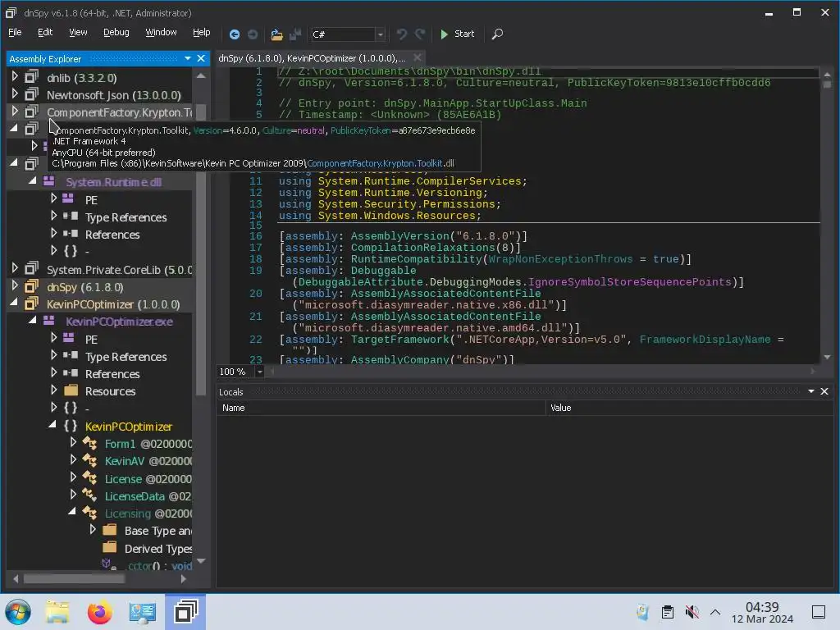840x630 pixels.
Task: Click the KevinAV class icon
Action: point(89,461)
